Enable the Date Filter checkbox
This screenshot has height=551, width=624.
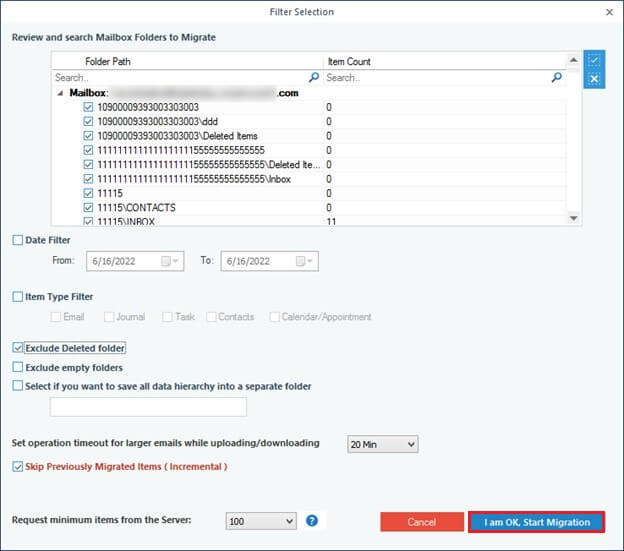tap(18, 240)
